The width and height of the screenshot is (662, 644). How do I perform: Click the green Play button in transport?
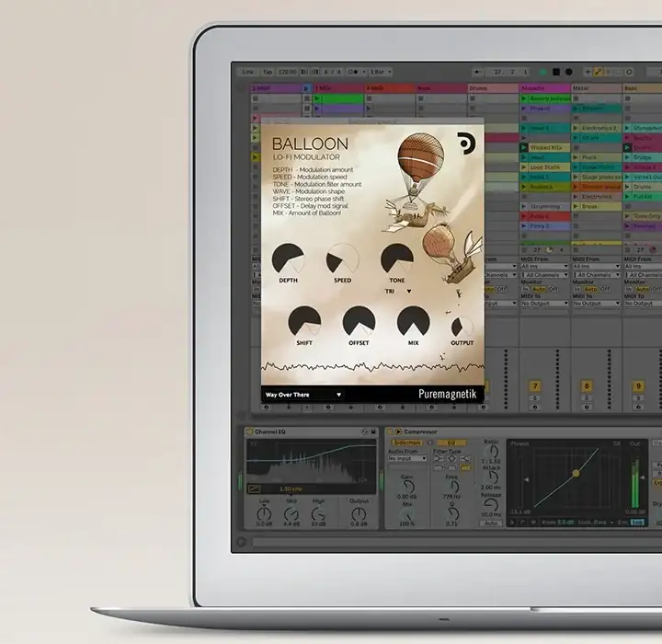(543, 73)
